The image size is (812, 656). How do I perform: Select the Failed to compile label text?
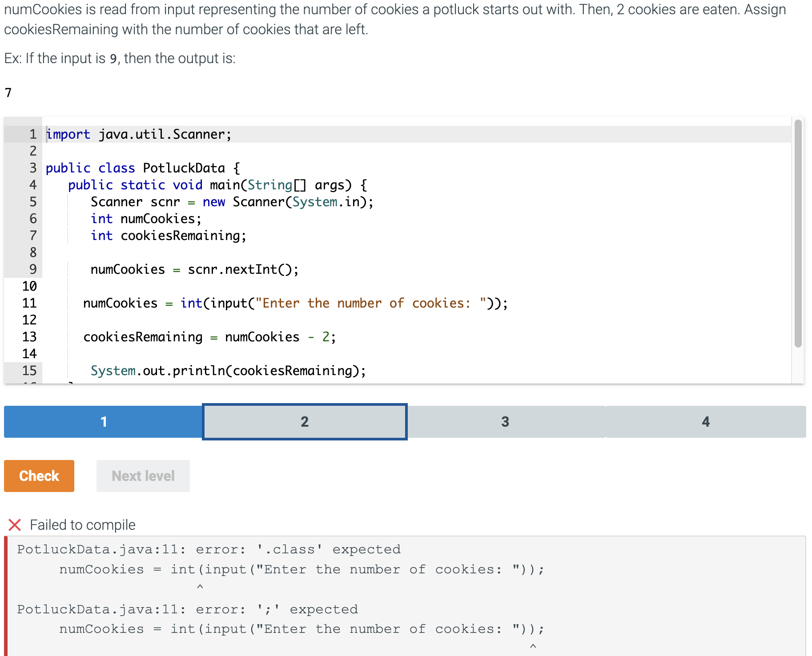coord(82,525)
